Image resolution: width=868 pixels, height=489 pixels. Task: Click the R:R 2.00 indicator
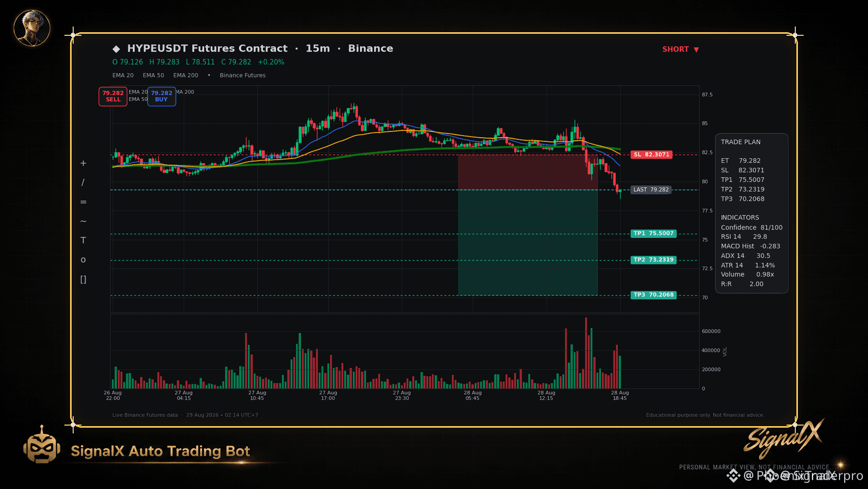point(742,284)
